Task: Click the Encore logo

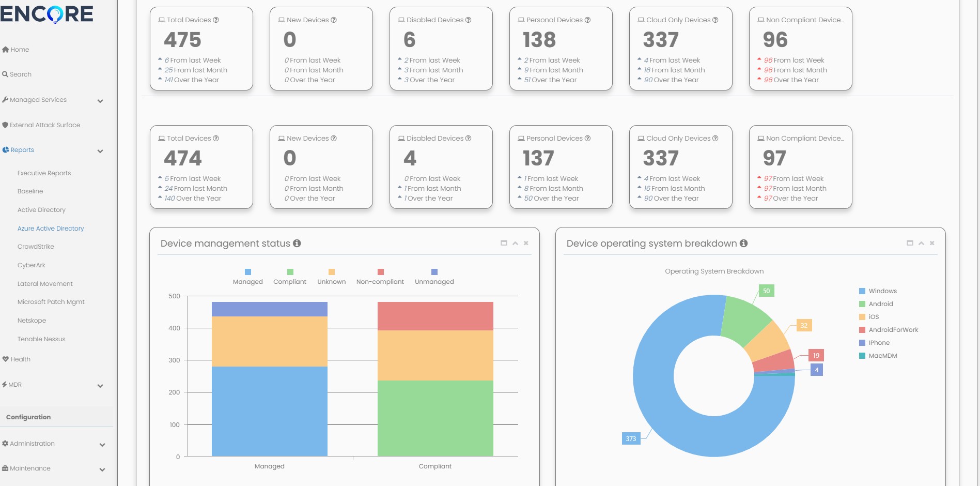Action: coord(47,14)
